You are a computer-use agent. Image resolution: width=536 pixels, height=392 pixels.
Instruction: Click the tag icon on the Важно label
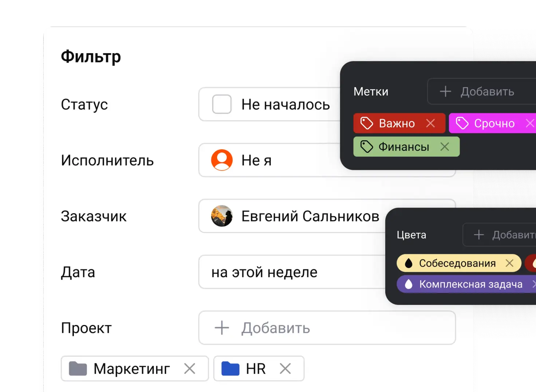point(367,123)
